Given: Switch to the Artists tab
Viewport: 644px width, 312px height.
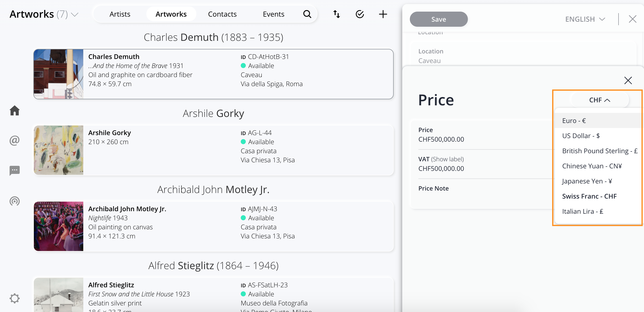Looking at the screenshot, I should pyautogui.click(x=120, y=14).
